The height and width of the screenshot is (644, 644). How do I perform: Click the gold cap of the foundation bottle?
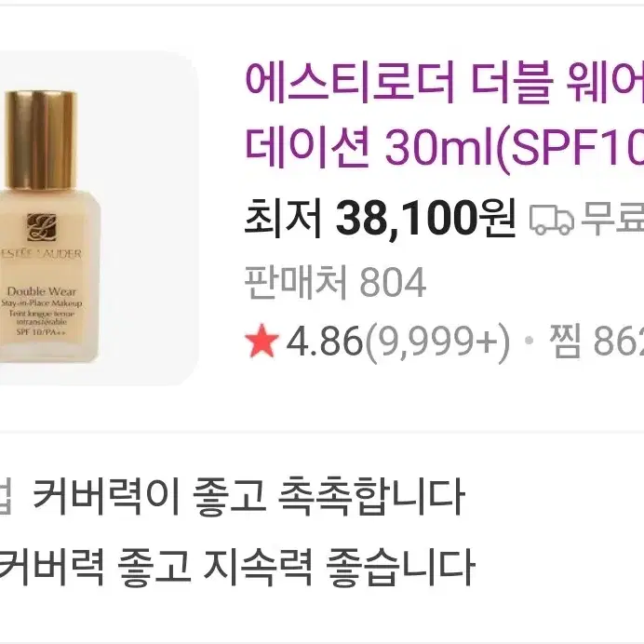[x=41, y=140]
